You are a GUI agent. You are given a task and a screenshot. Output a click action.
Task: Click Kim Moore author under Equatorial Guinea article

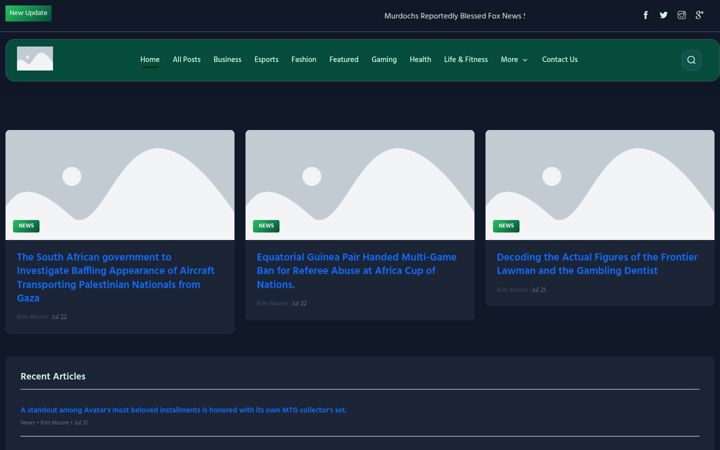pos(272,304)
